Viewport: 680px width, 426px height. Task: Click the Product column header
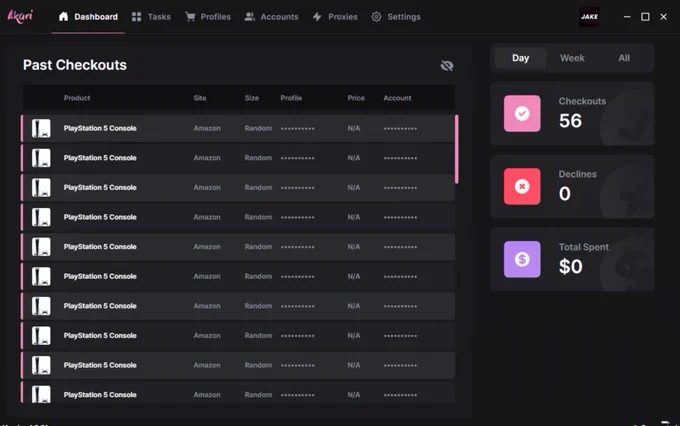point(77,98)
